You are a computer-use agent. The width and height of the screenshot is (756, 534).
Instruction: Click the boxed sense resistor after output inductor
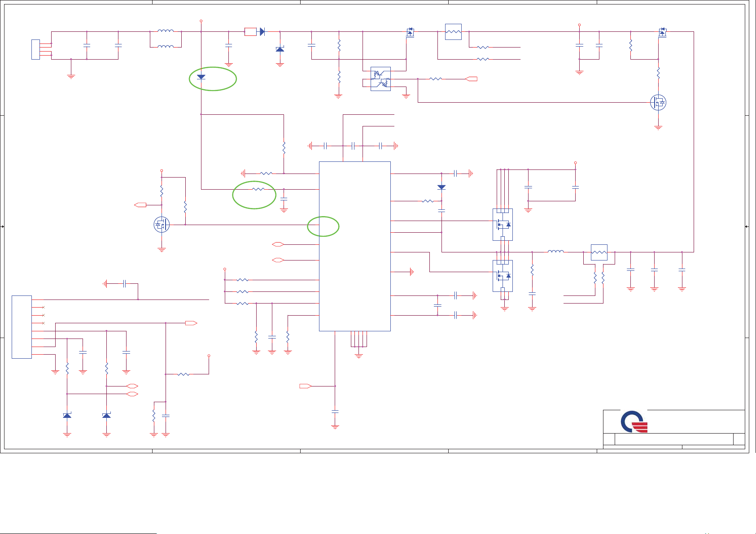tap(599, 252)
